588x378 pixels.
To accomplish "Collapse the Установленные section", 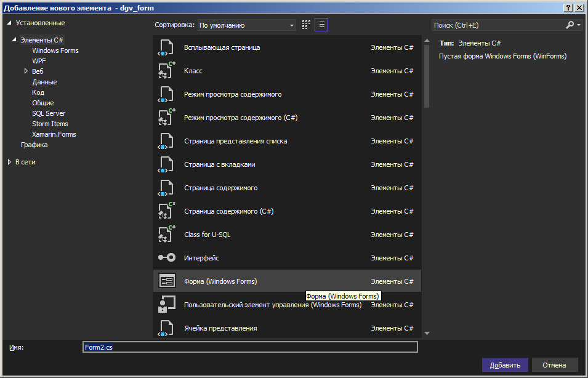I will [x=9, y=23].
